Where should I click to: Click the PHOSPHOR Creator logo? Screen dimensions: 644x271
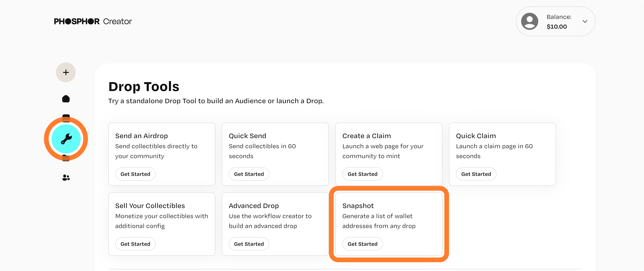tap(92, 21)
